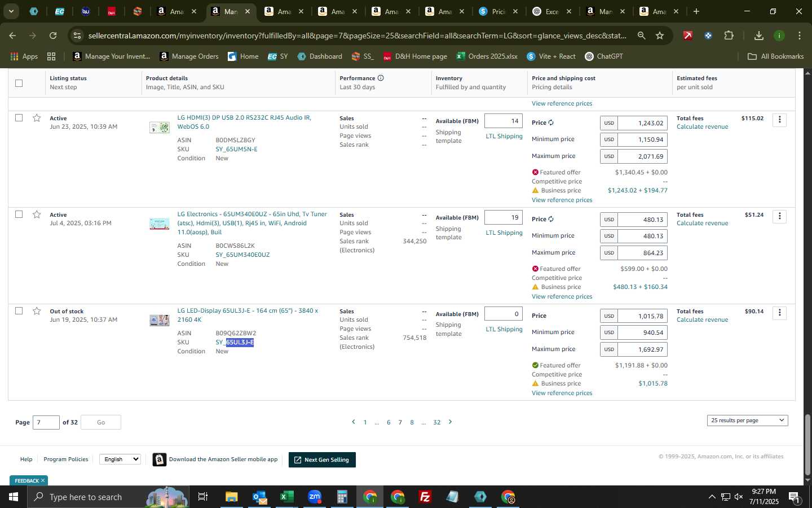Star the LG Electronics 65UM340E0UZ listing
The height and width of the screenshot is (508, 812).
(37, 214)
